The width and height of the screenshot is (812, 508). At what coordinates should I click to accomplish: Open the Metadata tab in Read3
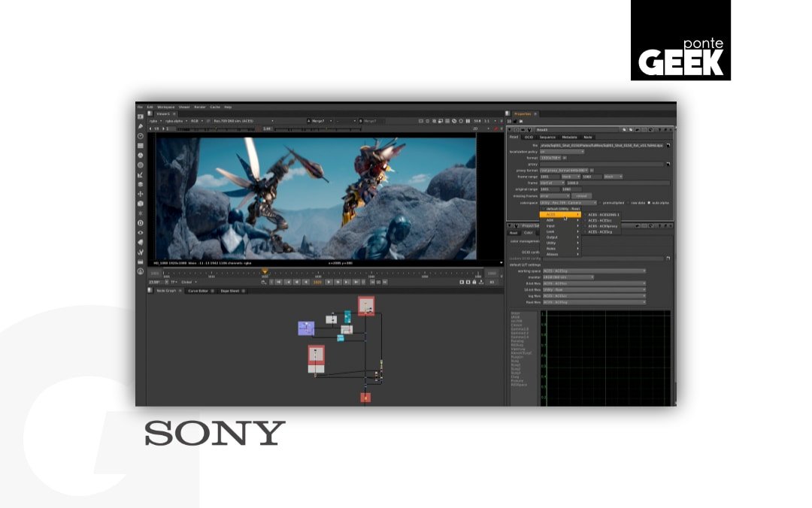click(569, 138)
